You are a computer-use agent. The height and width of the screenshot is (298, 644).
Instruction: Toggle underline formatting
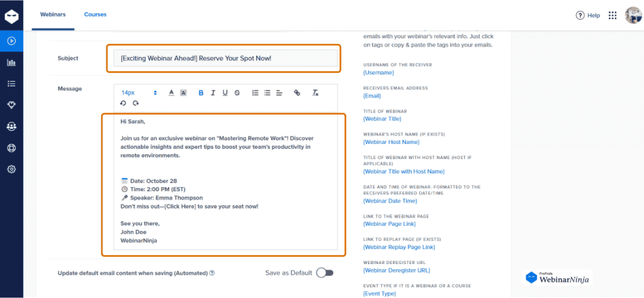(x=225, y=93)
